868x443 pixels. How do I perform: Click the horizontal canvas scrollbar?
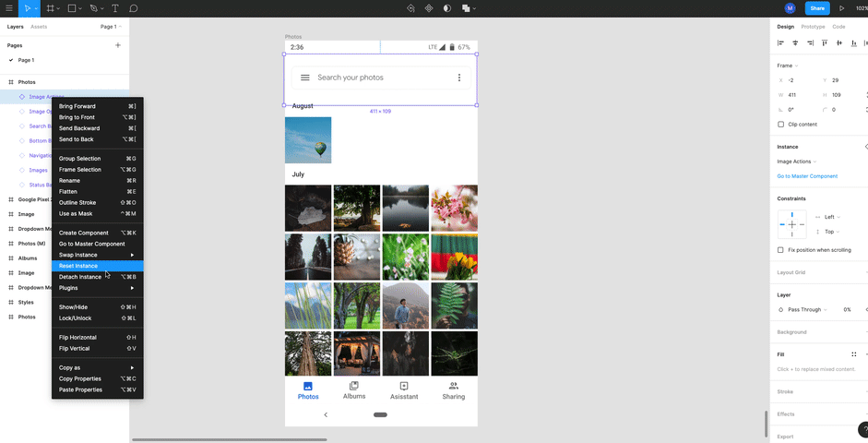229,440
